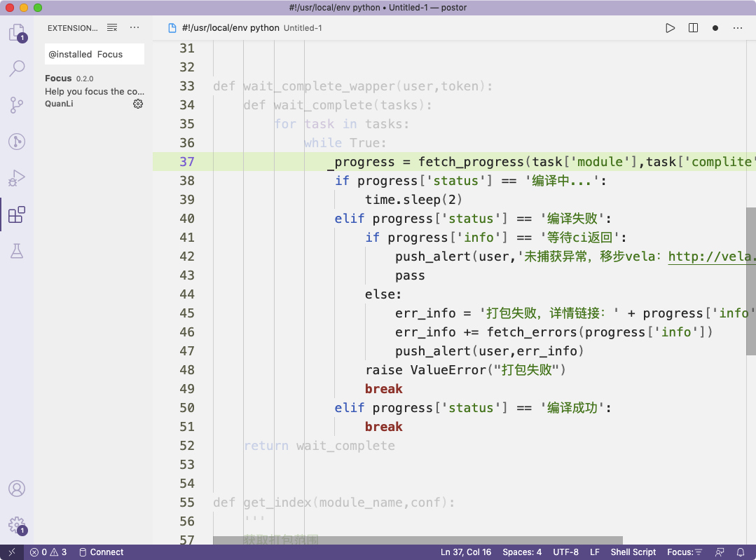The image size is (756, 560).
Task: Click 'break' on line 49
Action: pyautogui.click(x=384, y=389)
